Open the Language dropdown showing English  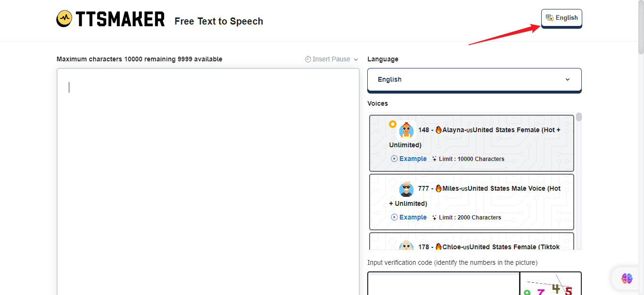coord(474,79)
